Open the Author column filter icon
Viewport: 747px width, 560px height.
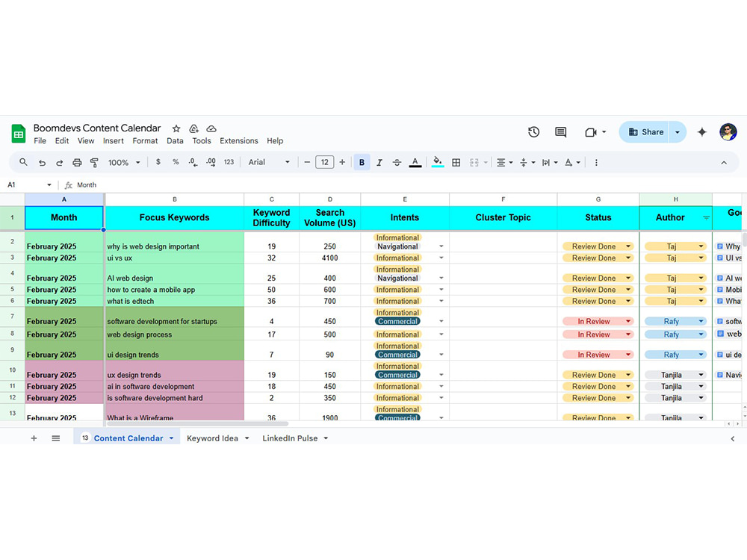pos(707,218)
